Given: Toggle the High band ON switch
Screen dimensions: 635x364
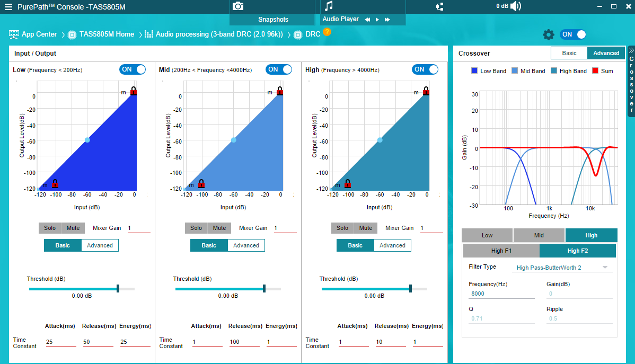Looking at the screenshot, I should pyautogui.click(x=425, y=69).
